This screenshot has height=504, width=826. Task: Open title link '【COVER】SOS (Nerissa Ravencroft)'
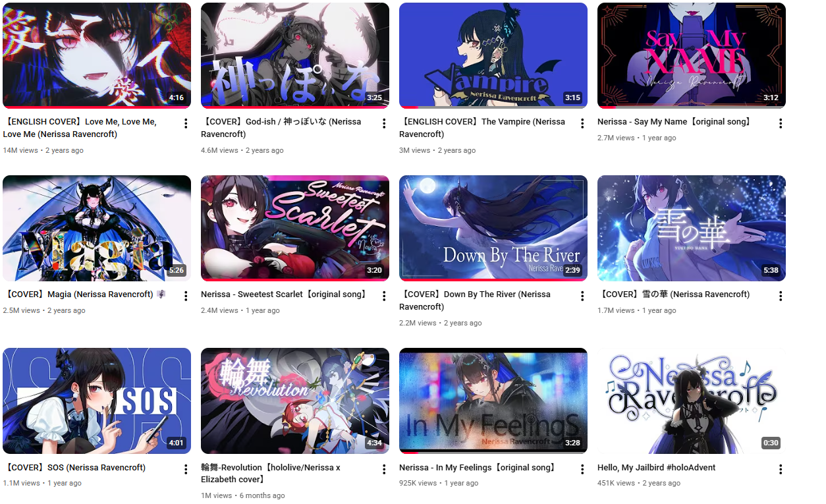pyautogui.click(x=74, y=468)
